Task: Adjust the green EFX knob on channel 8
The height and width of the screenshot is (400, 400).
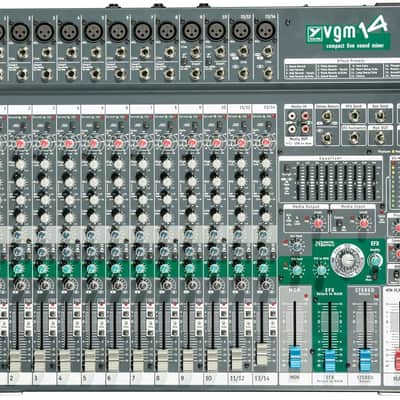Action: tap(165, 269)
